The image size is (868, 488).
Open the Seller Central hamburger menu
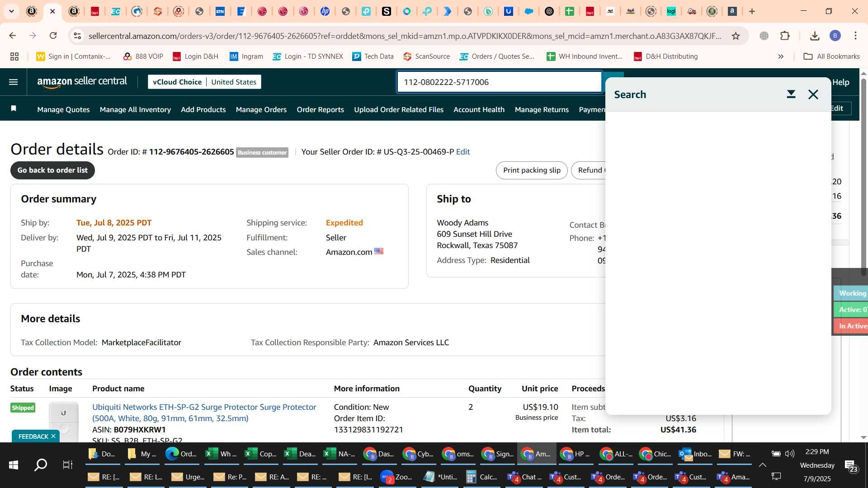coord(14,82)
